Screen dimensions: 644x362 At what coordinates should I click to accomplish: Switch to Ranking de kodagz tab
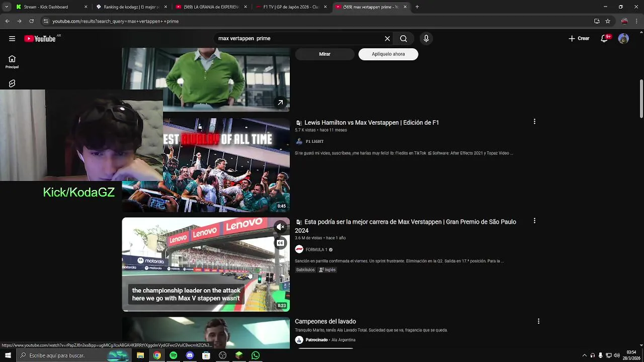click(x=131, y=7)
